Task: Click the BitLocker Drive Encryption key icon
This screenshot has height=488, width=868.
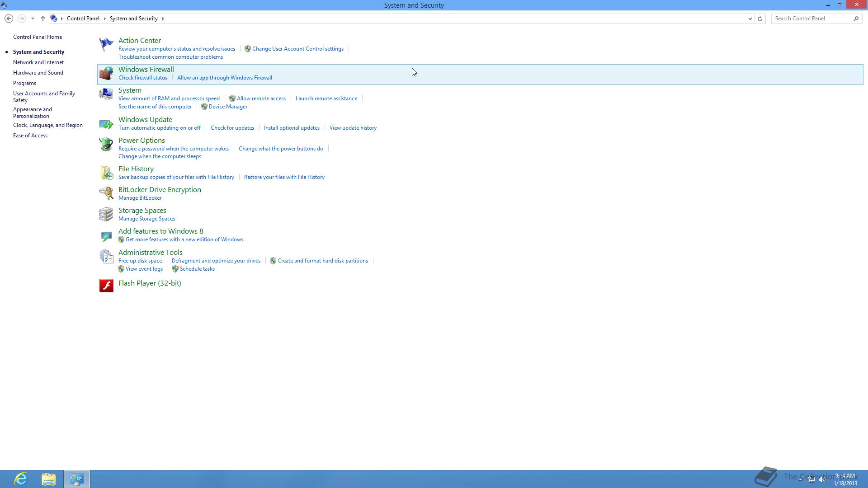Action: click(106, 193)
